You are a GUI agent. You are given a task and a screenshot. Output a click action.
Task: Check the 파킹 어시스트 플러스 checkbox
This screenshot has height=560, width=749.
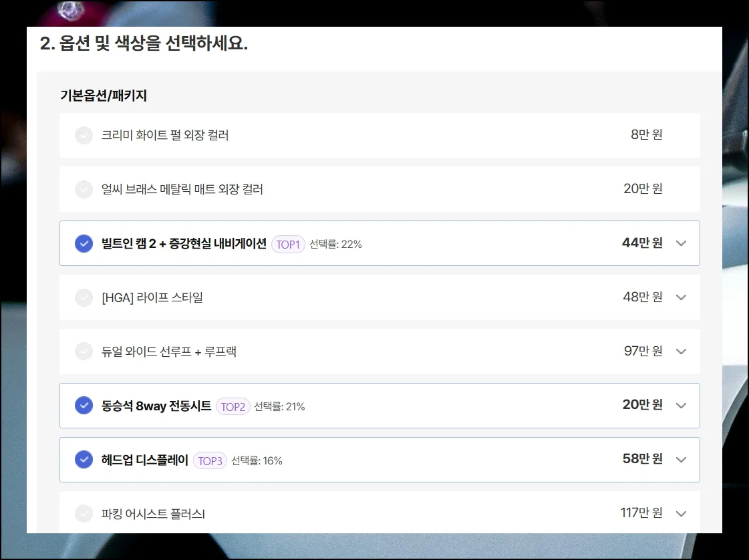pyautogui.click(x=84, y=514)
